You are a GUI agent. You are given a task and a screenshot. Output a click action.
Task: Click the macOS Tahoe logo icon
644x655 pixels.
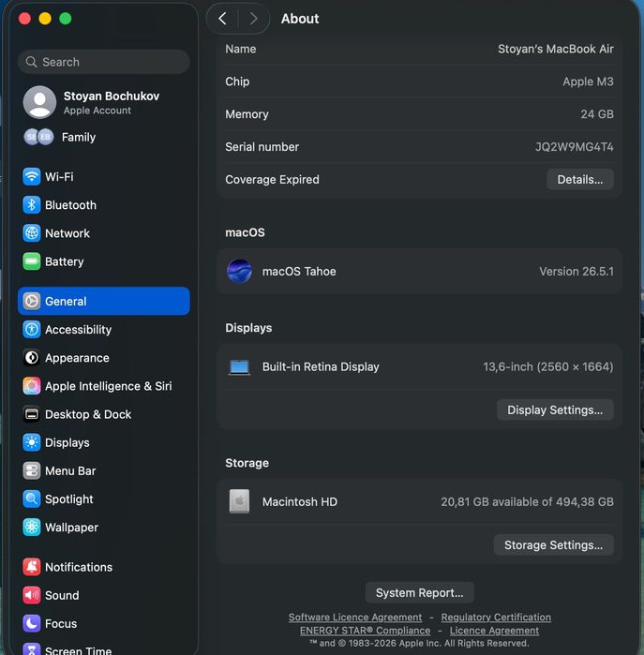(239, 271)
